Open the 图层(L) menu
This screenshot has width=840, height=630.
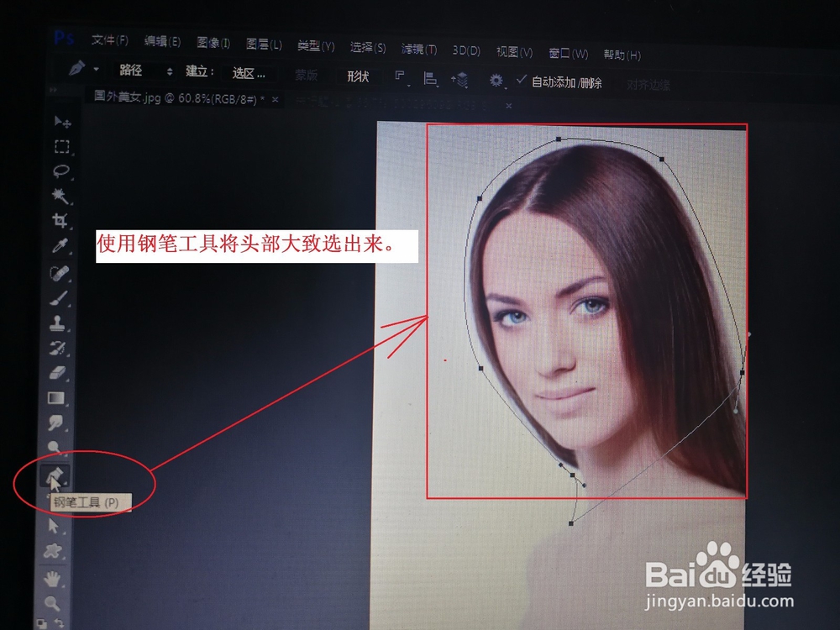(264, 45)
